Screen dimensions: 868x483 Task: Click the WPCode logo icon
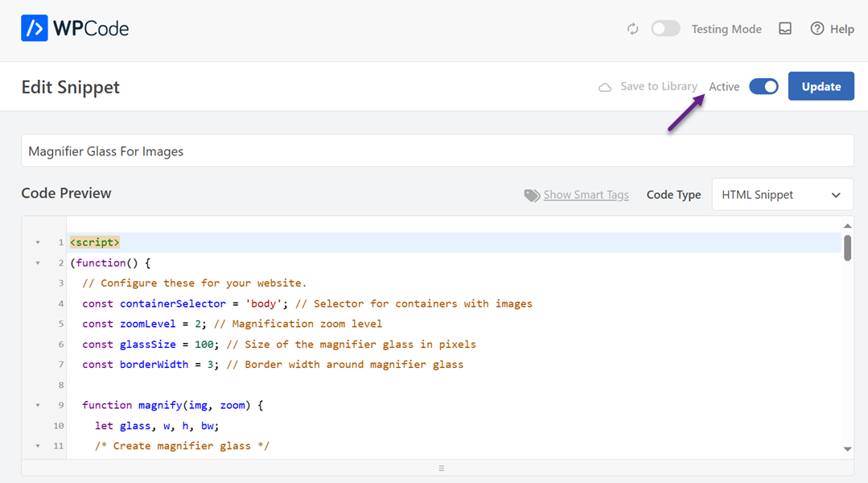[x=35, y=29]
